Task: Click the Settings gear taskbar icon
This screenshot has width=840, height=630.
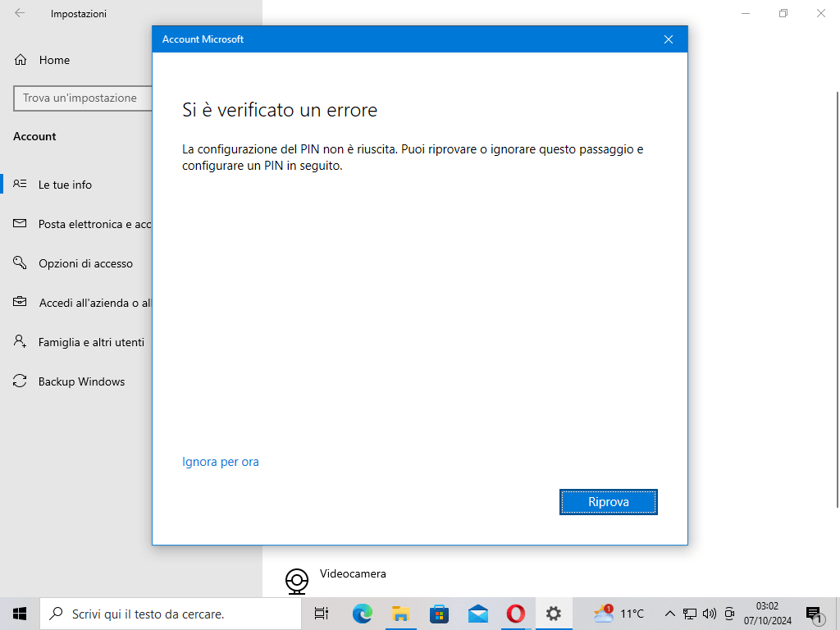Action: (554, 614)
